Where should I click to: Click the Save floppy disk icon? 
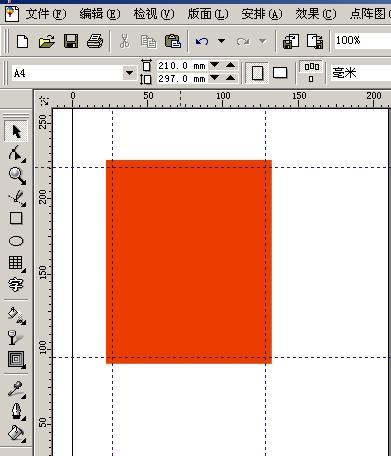71,41
